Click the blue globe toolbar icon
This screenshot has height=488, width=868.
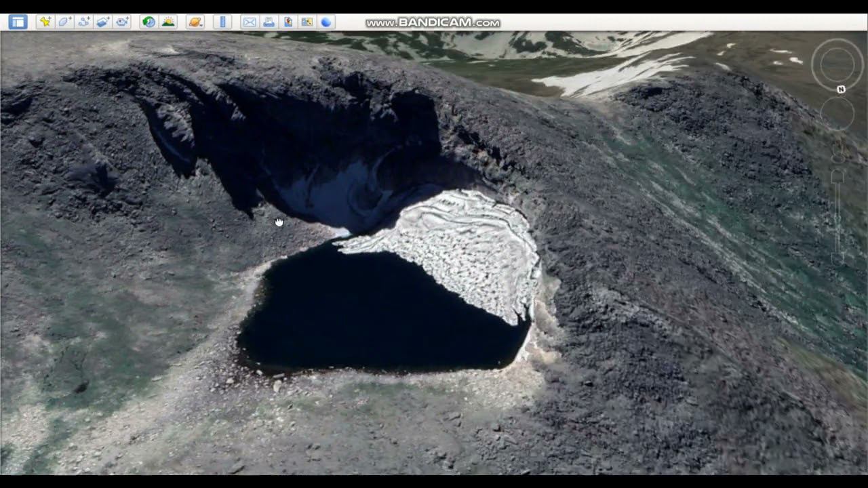coord(326,22)
